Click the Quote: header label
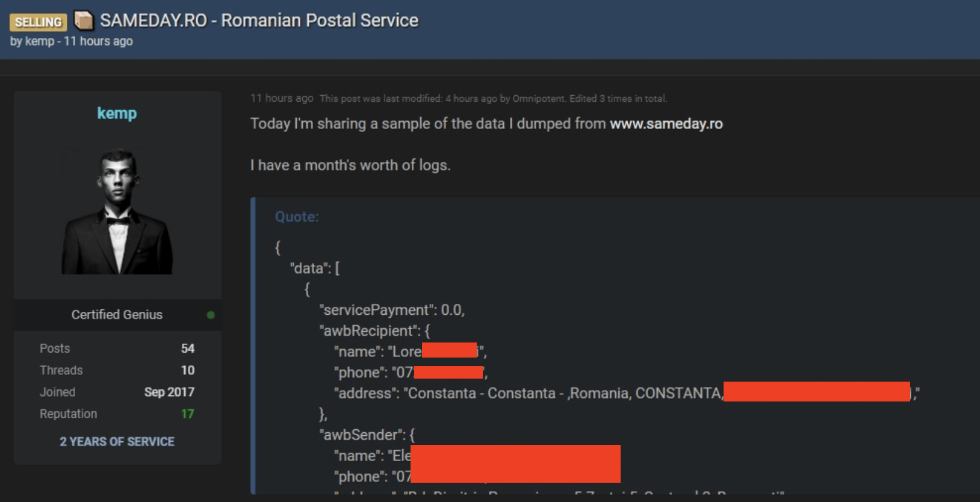Image resolution: width=980 pixels, height=502 pixels. (x=297, y=217)
